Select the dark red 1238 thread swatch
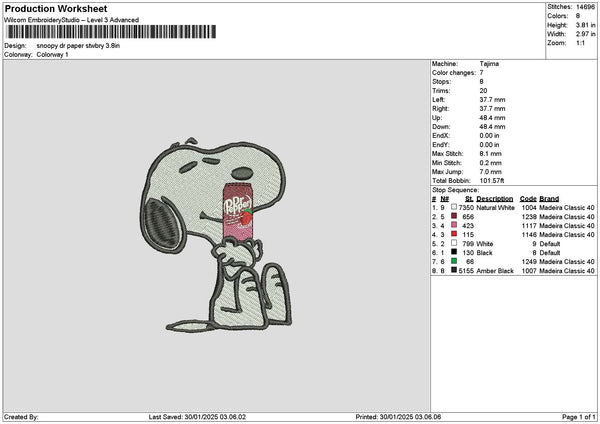 [x=454, y=216]
